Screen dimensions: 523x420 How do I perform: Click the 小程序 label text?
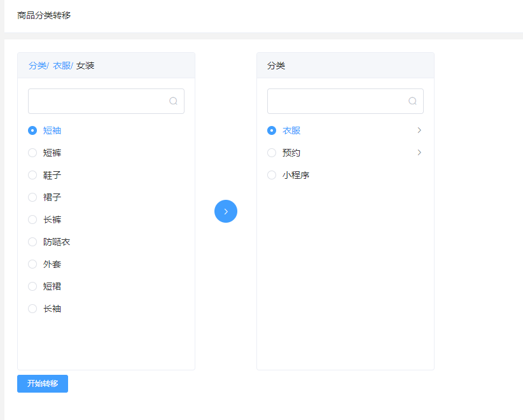[x=296, y=175]
